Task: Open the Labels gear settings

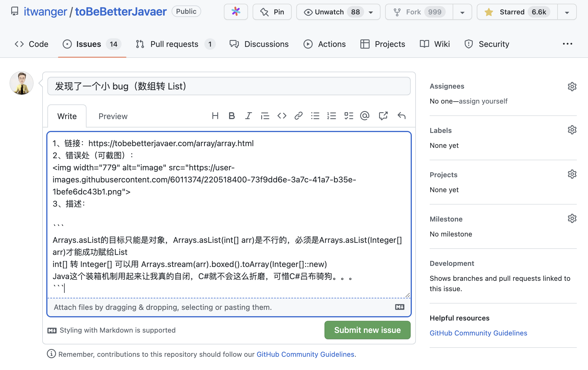Action: (x=572, y=130)
